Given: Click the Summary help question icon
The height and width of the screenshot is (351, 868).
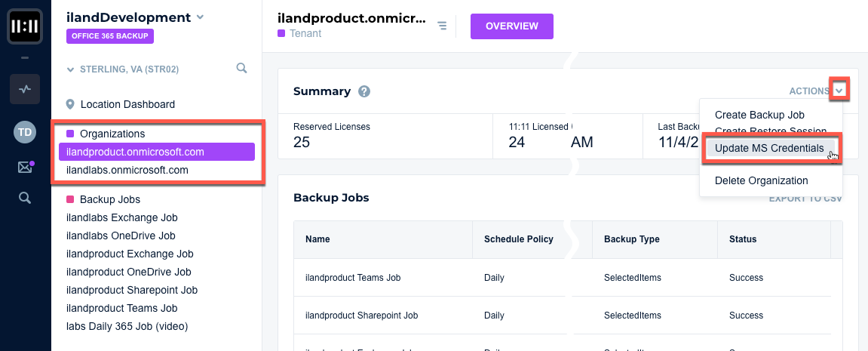Looking at the screenshot, I should (x=364, y=91).
